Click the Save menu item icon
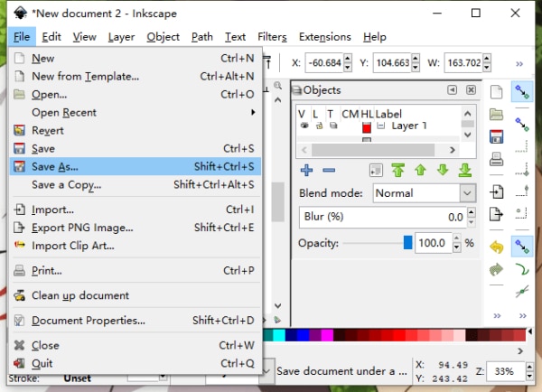Screen dimensions: 542x392 click(x=19, y=149)
